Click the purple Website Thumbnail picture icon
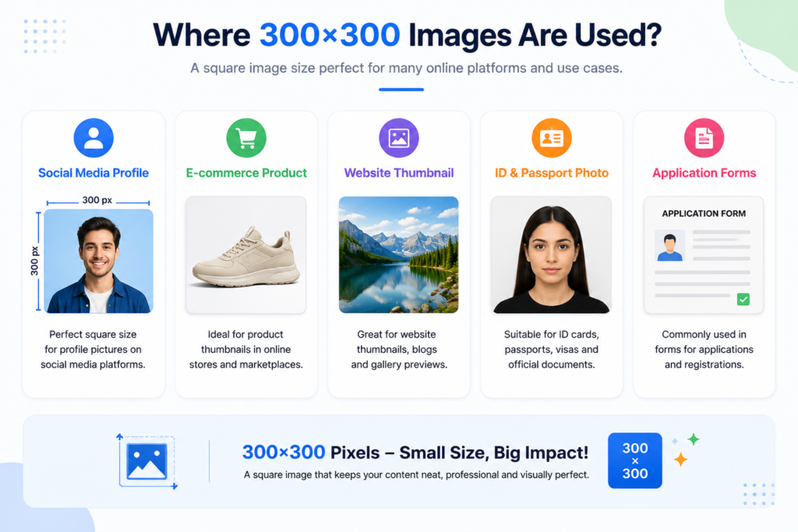 (399, 138)
